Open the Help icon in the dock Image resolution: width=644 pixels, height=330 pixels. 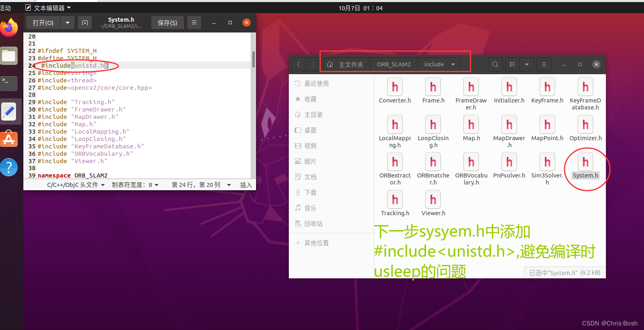9,167
